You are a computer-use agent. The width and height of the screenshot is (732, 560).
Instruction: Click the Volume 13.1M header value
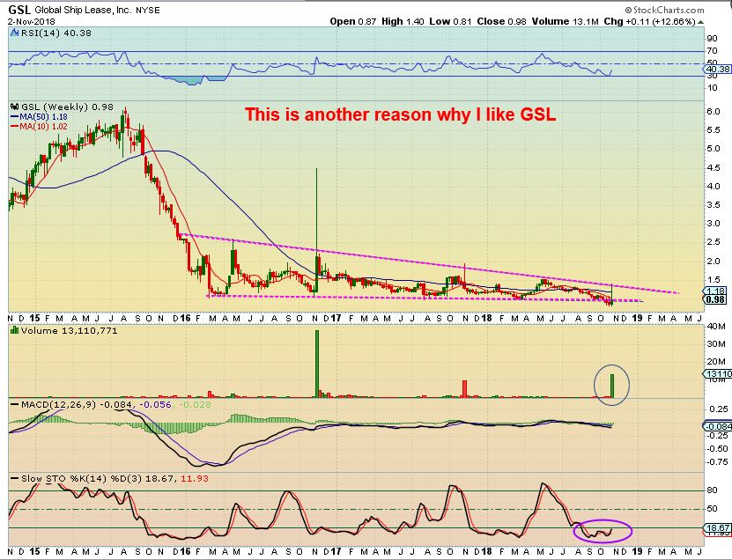pyautogui.click(x=565, y=21)
